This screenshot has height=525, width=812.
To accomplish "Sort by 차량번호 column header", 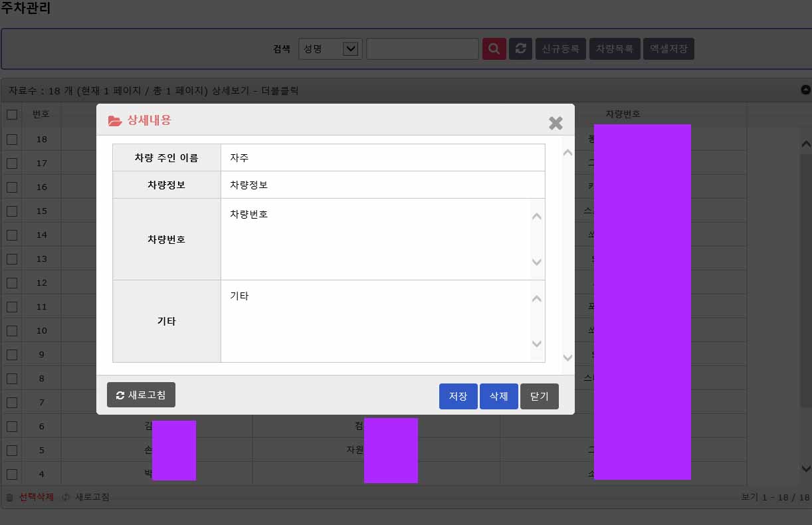I will tap(623, 114).
